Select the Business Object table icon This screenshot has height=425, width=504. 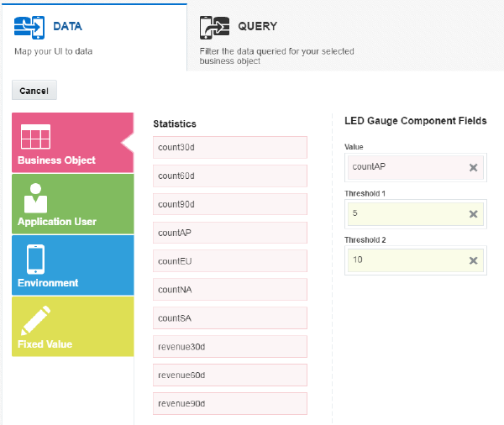[36, 137]
